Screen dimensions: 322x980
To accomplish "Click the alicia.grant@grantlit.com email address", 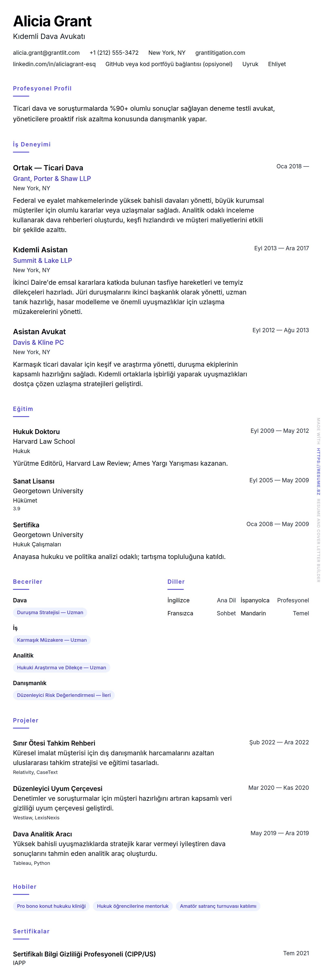I will click(x=46, y=53).
